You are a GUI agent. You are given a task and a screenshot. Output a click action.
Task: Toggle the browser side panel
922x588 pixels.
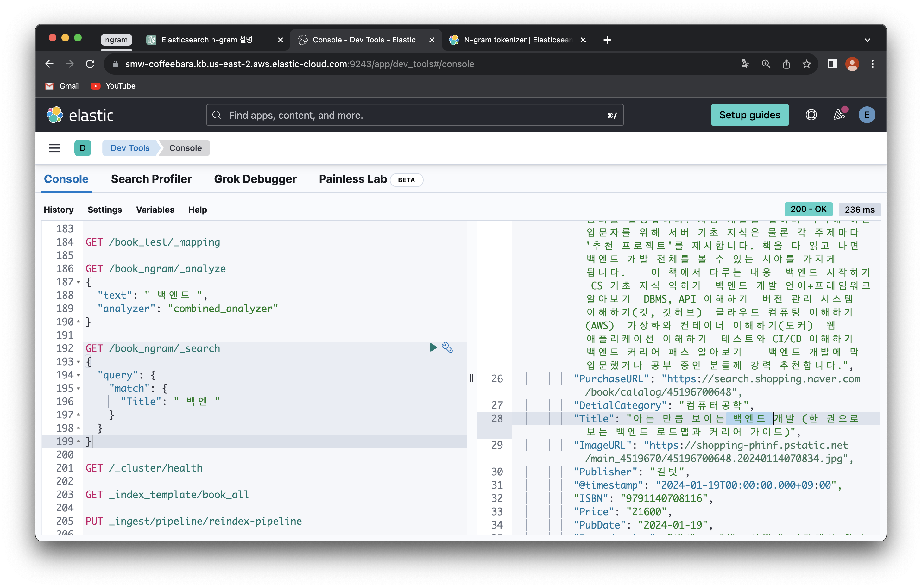coord(832,64)
